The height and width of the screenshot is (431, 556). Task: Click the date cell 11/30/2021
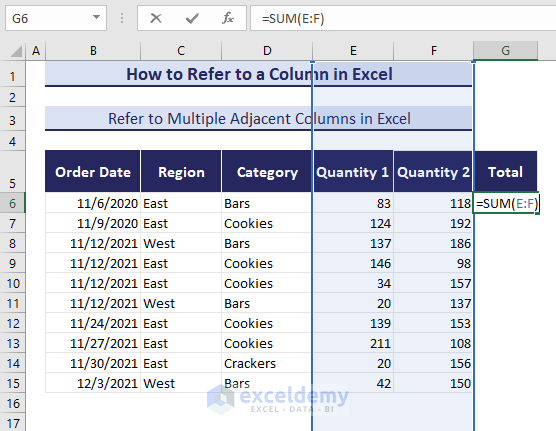(93, 363)
